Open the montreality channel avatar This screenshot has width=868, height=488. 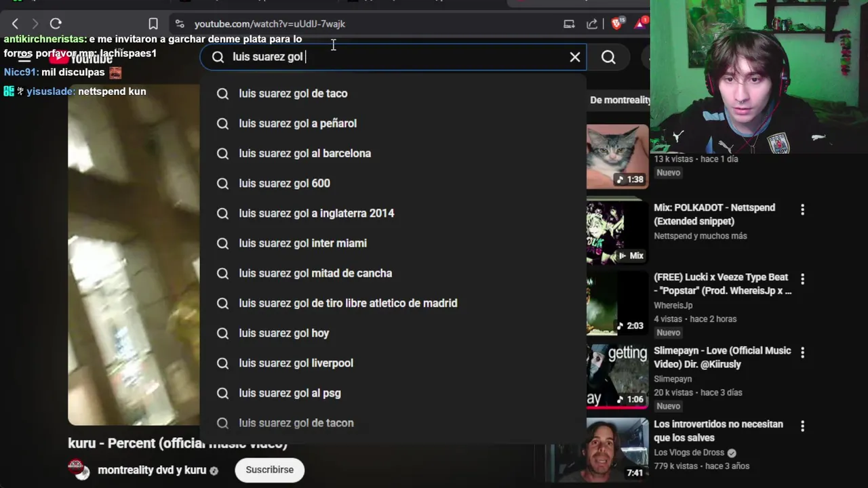click(x=79, y=469)
